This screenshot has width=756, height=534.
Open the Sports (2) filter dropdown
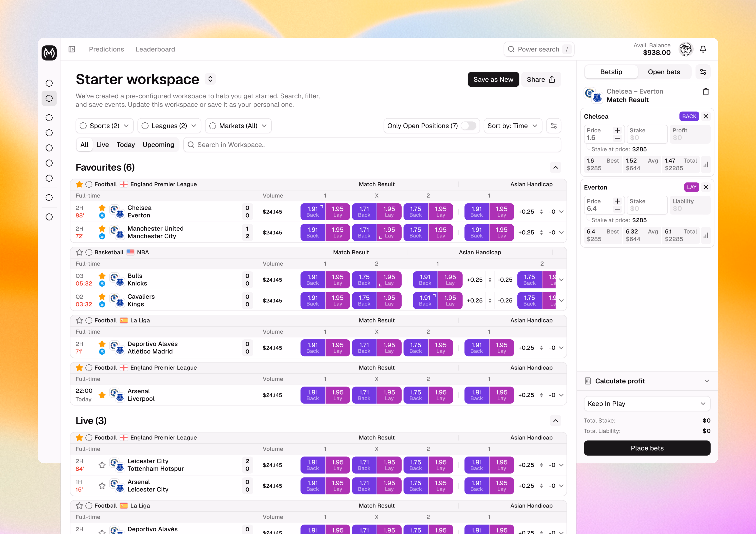pos(105,126)
